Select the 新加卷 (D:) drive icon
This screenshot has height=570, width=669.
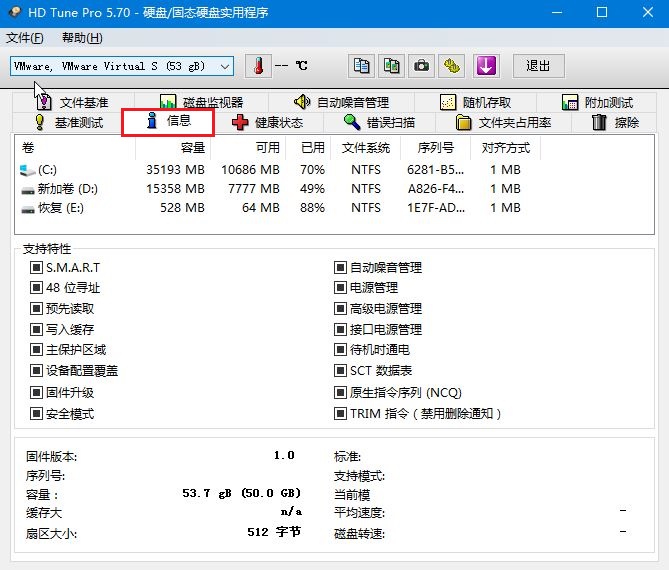click(x=28, y=190)
